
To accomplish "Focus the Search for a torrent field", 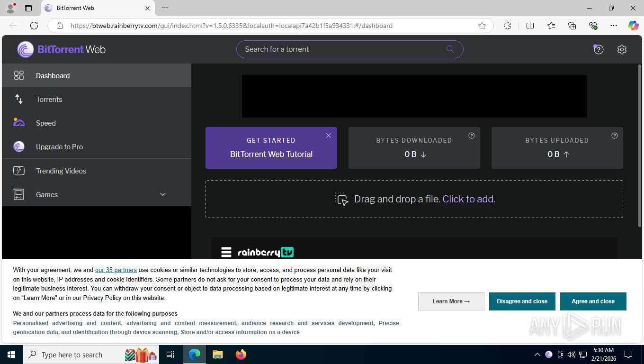I will click(x=349, y=49).
